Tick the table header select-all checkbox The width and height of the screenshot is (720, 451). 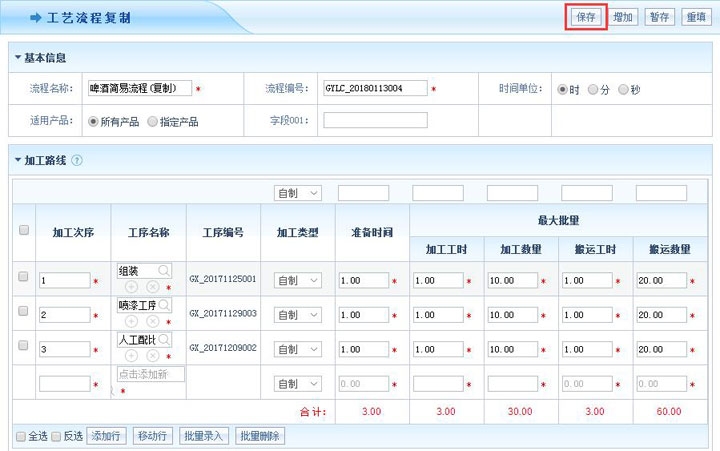point(24,230)
